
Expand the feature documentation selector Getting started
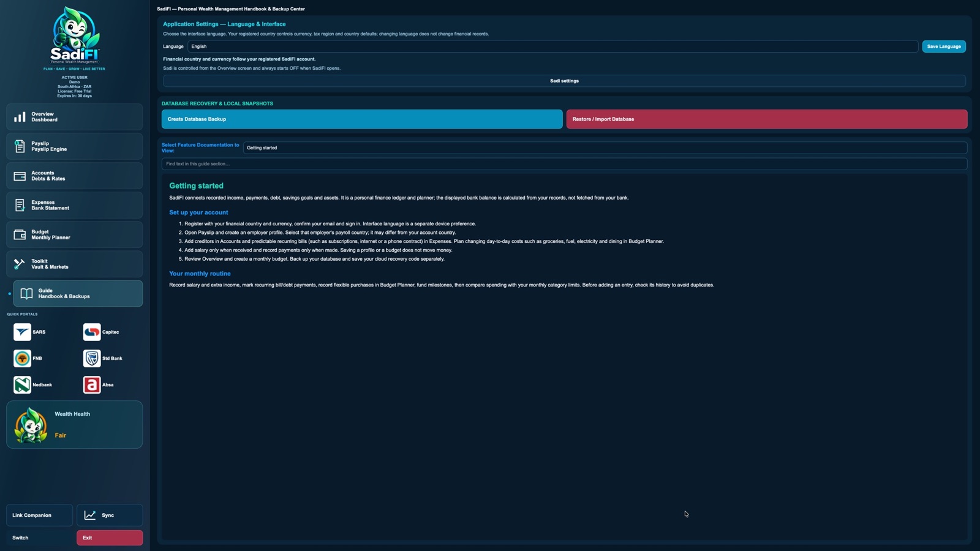point(605,148)
